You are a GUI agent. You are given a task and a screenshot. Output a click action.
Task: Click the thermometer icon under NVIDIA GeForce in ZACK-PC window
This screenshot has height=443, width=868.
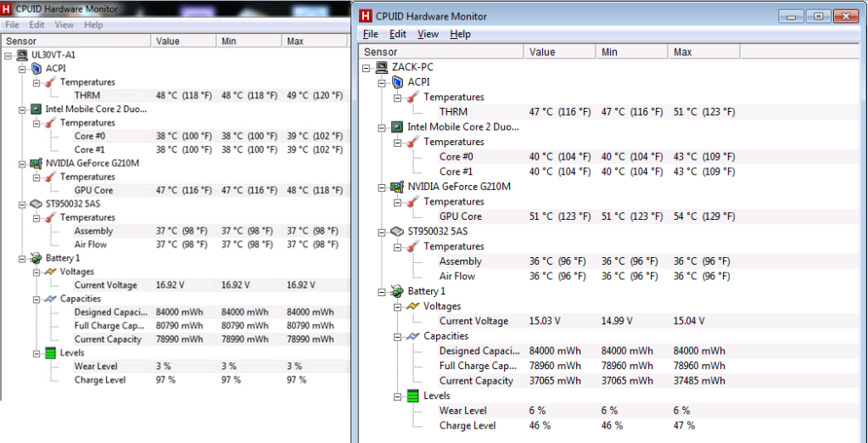414,202
